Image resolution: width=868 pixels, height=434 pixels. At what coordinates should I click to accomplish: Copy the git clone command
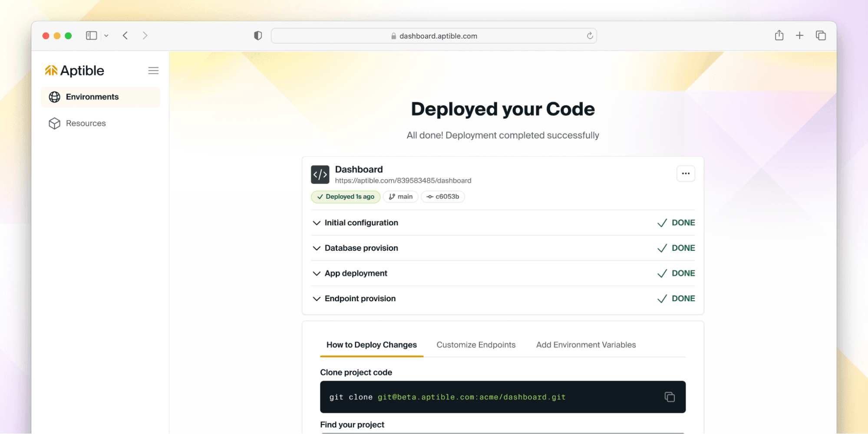coord(670,397)
